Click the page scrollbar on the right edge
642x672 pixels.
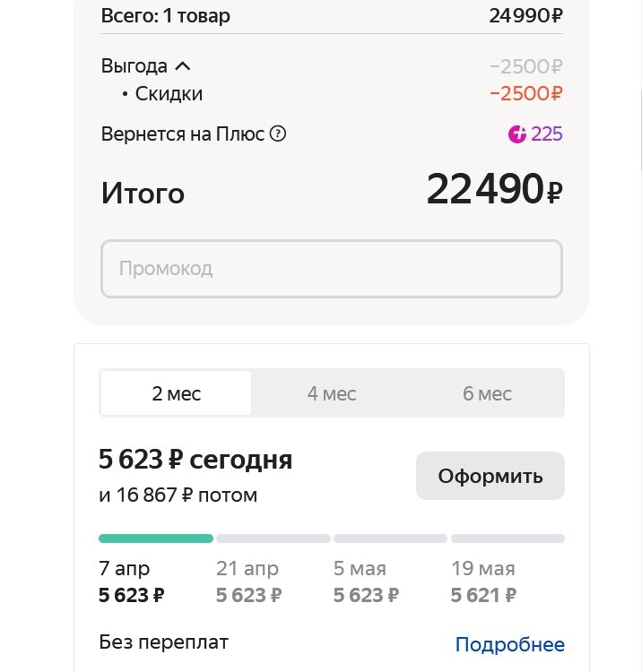(641, 128)
